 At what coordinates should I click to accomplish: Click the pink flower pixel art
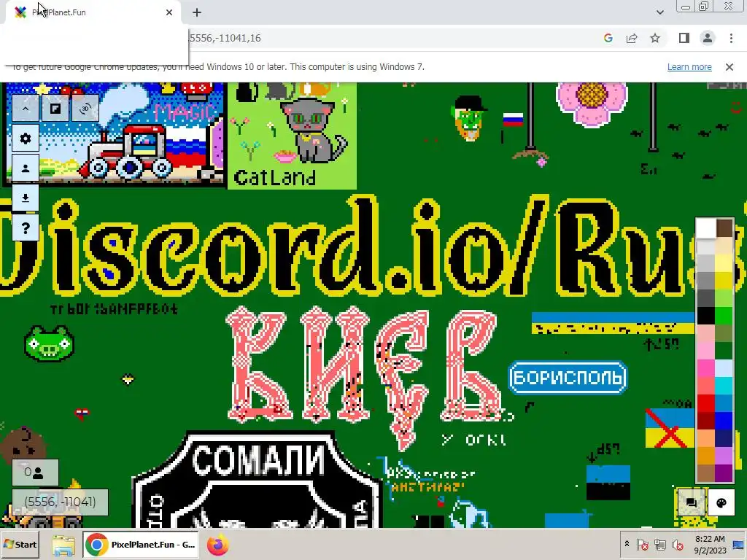(592, 104)
